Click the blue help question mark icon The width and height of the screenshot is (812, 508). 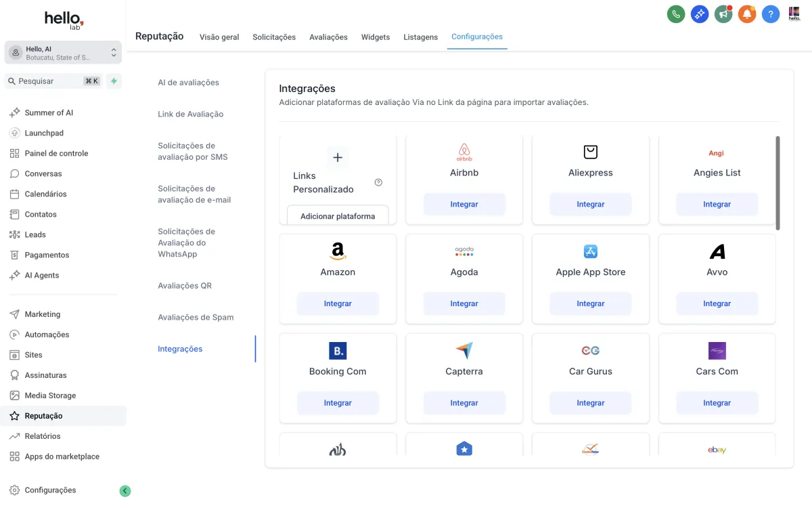(x=771, y=14)
